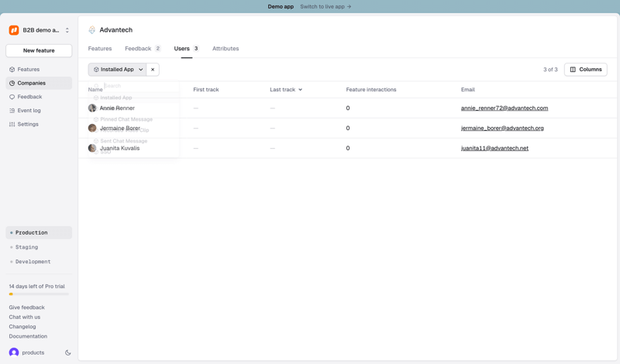Click annie_renner72@advantech.com email link
This screenshot has height=364, width=620.
point(505,108)
